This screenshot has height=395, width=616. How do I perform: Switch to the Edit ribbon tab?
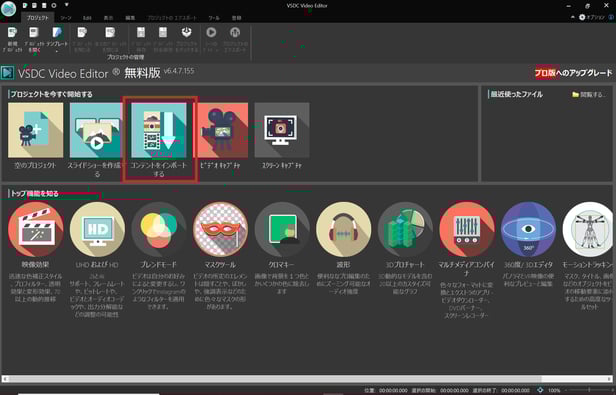click(87, 18)
